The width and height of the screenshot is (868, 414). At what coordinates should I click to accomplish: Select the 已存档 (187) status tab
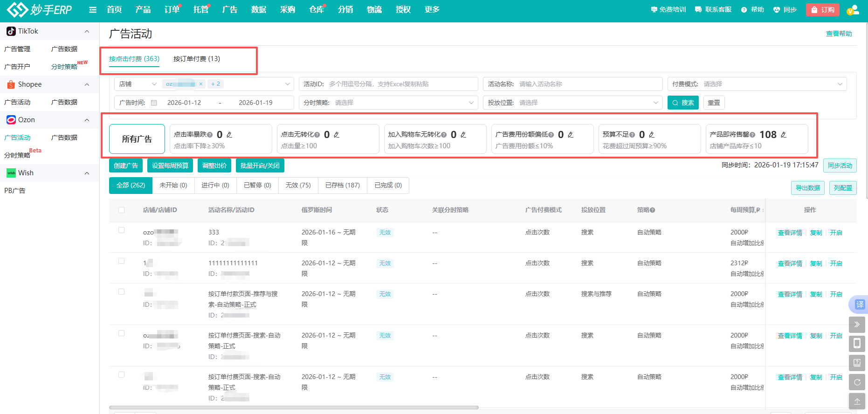[x=342, y=185]
